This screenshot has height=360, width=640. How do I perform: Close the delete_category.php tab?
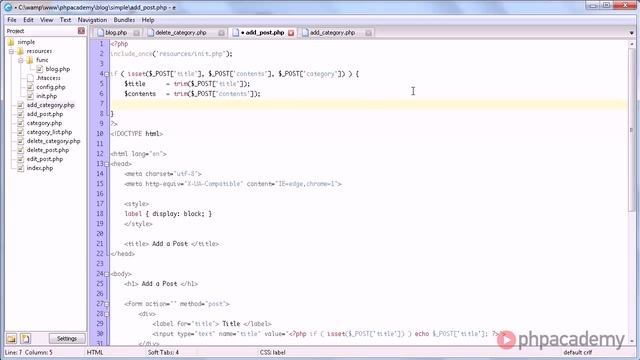(x=221, y=33)
